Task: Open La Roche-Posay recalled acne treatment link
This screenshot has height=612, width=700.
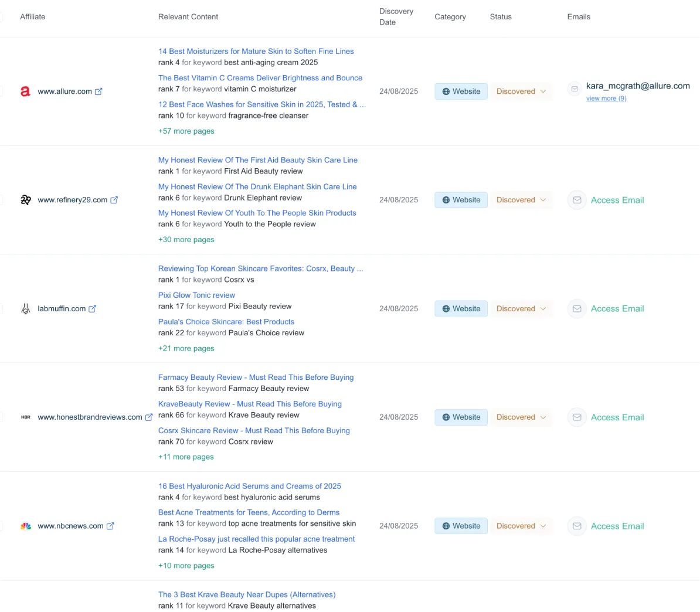Action: [x=256, y=539]
